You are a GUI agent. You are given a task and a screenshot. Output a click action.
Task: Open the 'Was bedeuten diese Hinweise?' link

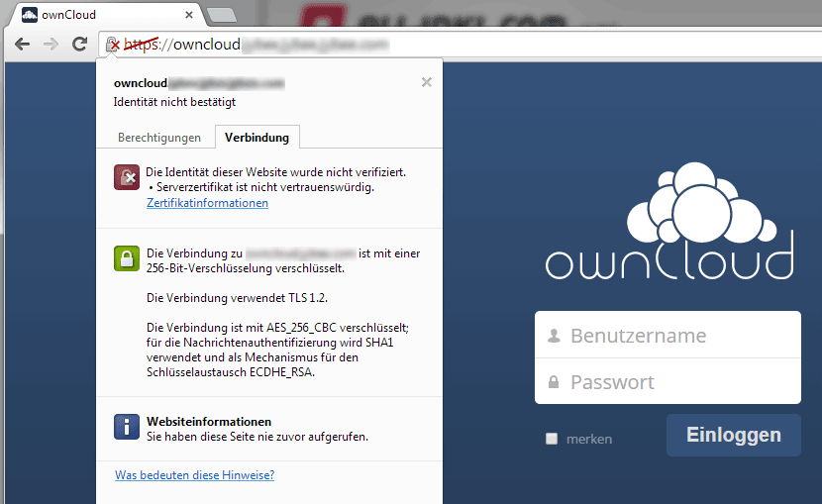194,475
